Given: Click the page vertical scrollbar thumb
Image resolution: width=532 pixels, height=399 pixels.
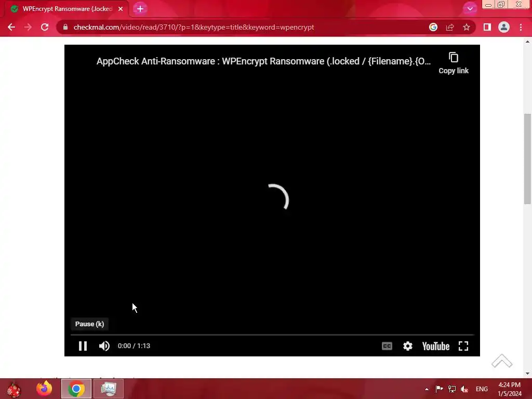Looking at the screenshot, I should (527, 159).
